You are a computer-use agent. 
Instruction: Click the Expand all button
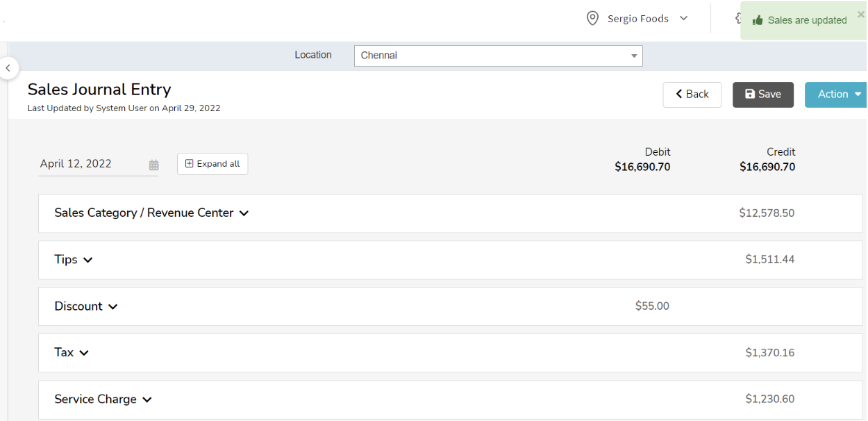212,164
